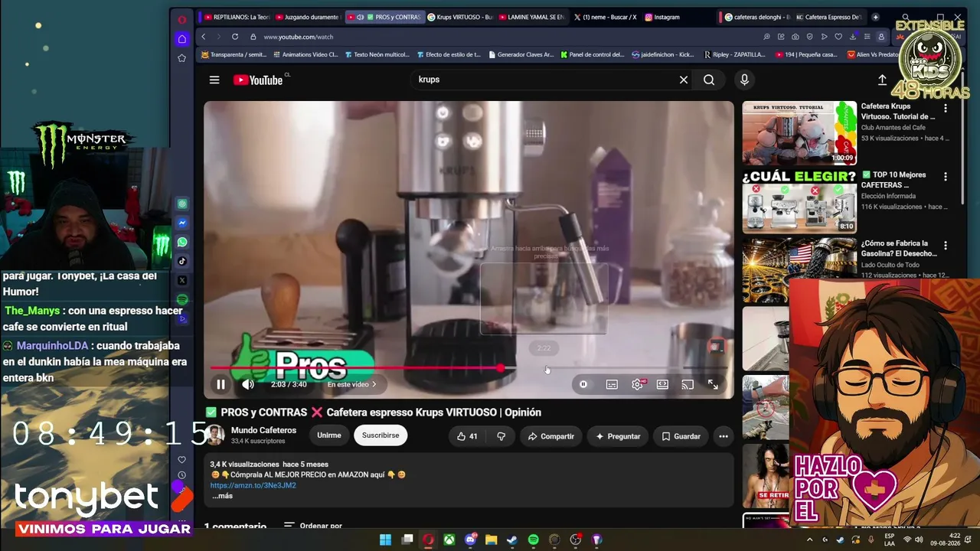980x551 pixels.
Task: Click the Preguntar button
Action: tap(618, 436)
